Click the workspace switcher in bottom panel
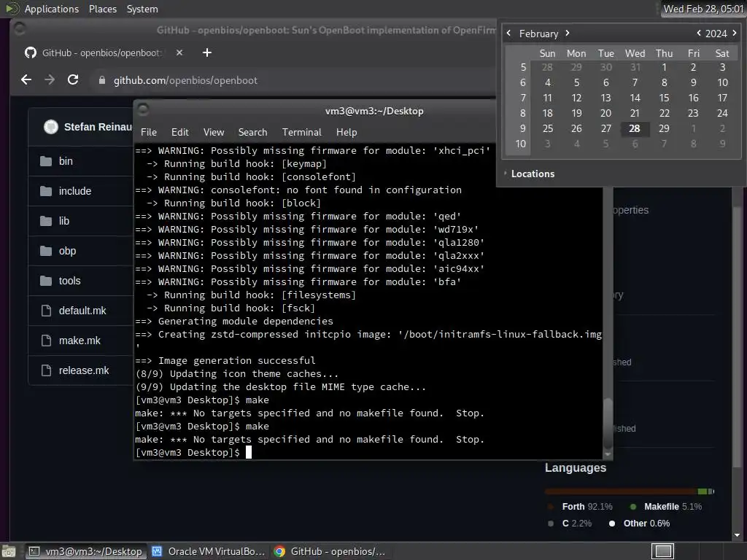 pos(662,551)
